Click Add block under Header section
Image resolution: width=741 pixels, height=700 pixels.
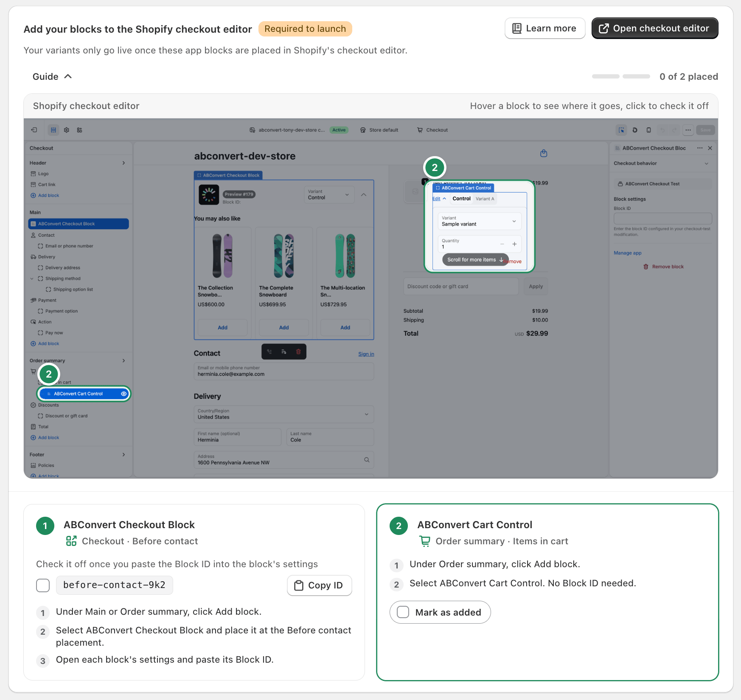tap(45, 196)
